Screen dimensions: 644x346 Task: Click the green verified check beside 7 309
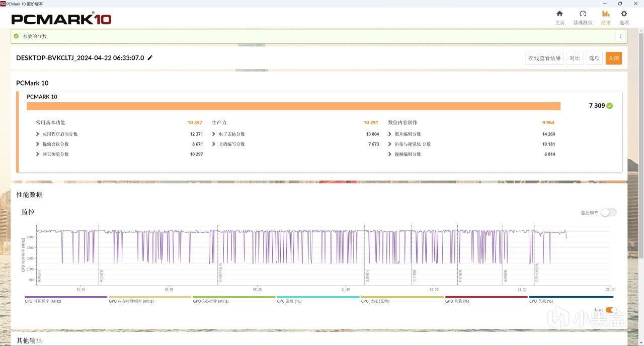610,106
